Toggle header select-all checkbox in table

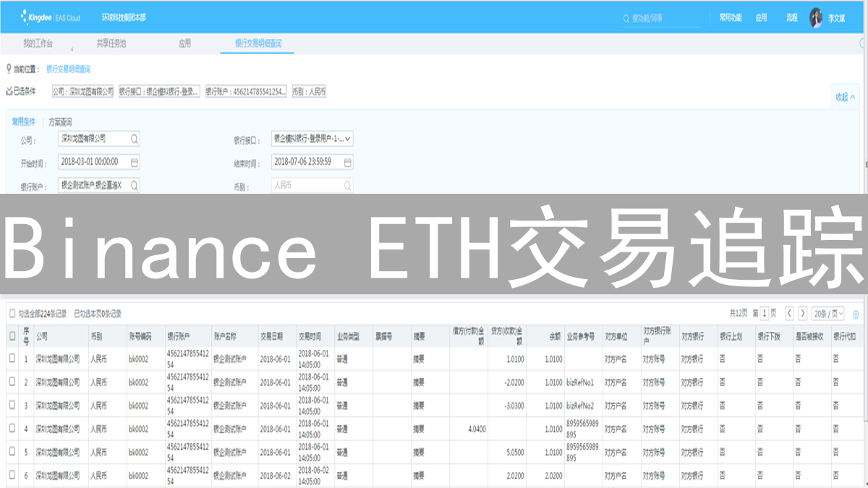12,336
